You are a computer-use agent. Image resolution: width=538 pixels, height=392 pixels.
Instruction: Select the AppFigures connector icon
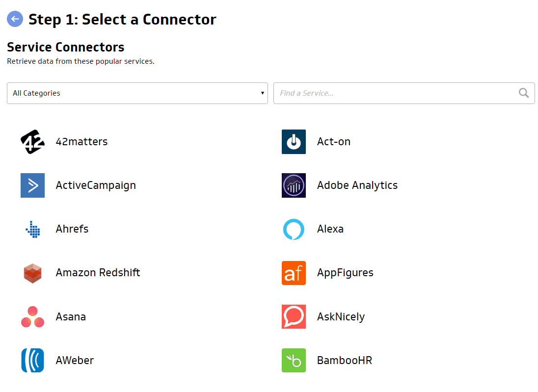[294, 273]
